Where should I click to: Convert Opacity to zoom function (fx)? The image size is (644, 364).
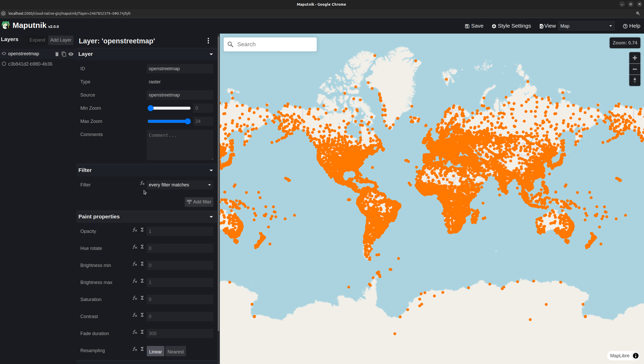point(135,230)
